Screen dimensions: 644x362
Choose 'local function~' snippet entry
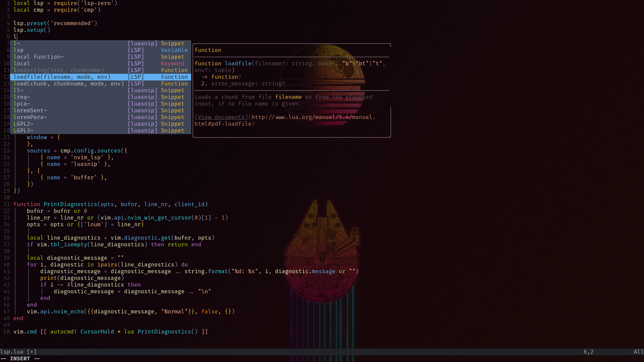click(x=38, y=57)
